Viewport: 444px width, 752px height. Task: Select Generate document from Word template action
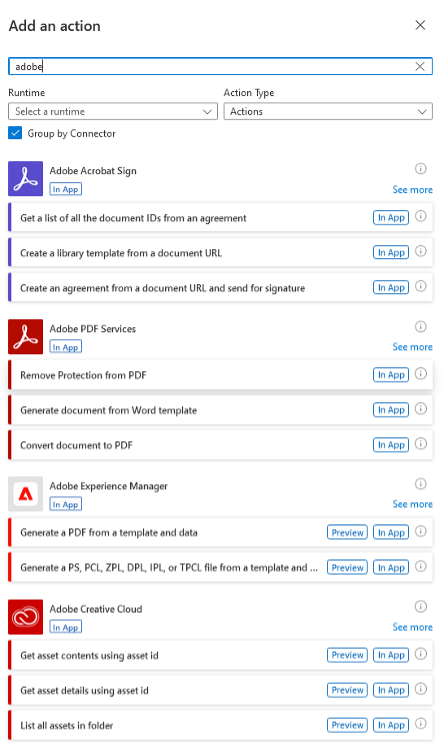[x=221, y=410]
